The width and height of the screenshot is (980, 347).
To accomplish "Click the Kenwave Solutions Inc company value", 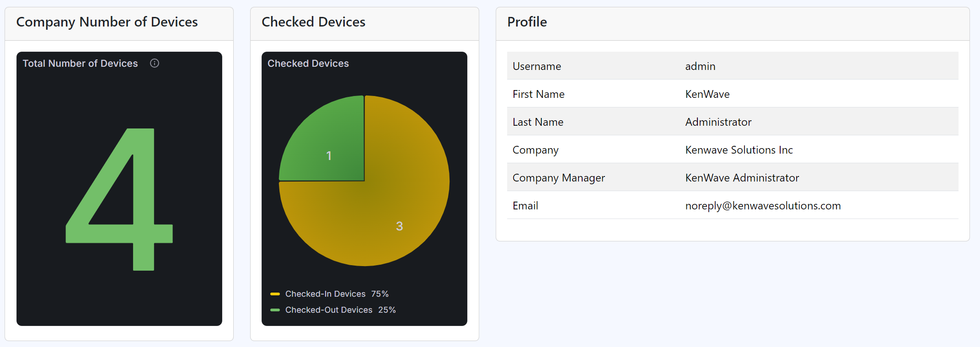I will tap(739, 150).
